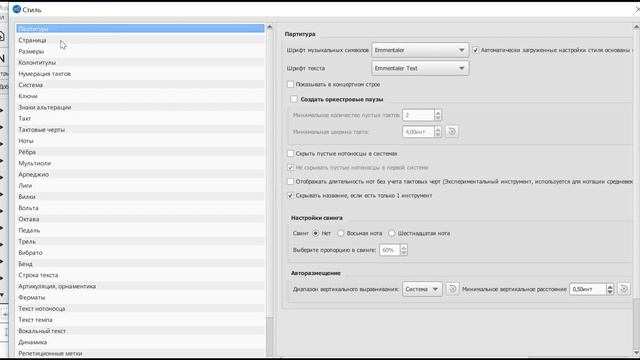Increase swing ratio percentage
Viewport: 640px width, 360px height.
(x=404, y=247)
